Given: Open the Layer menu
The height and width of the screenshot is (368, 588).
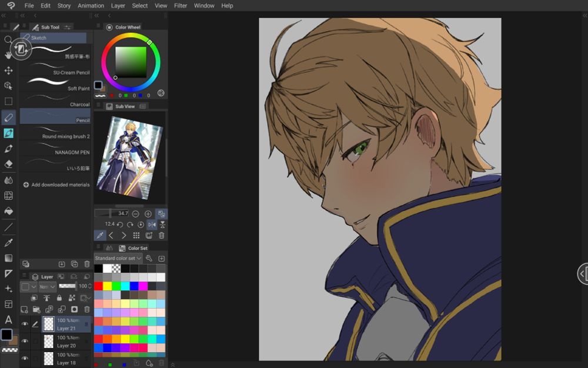Looking at the screenshot, I should (118, 6).
